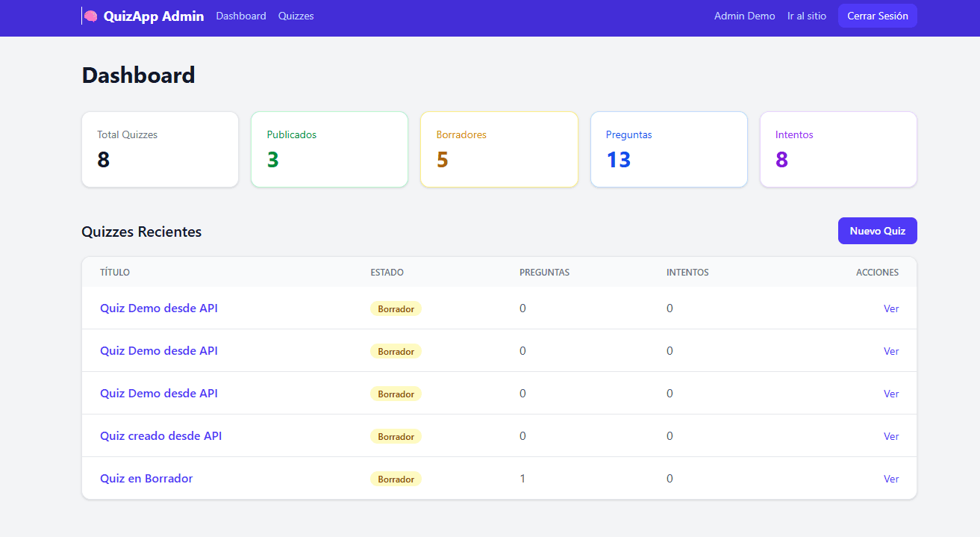
Task: Open the 'Quiz en Borrador' quiz
Action: (x=146, y=478)
